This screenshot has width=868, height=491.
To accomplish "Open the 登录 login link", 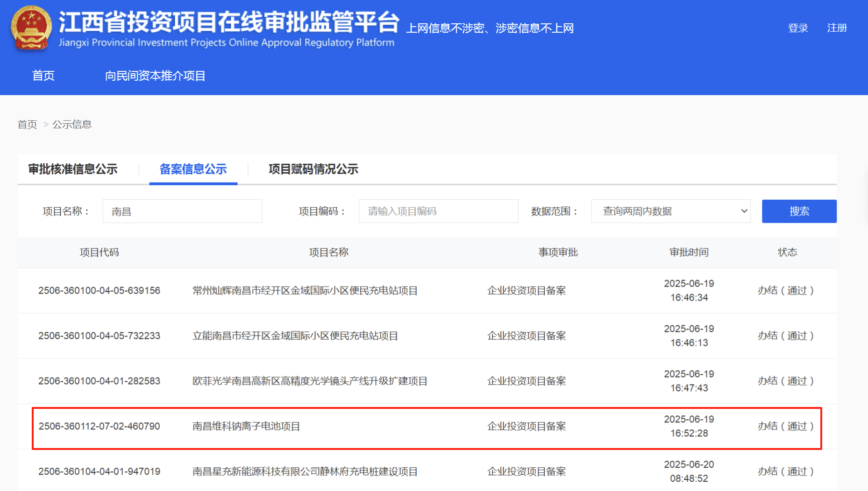I will click(798, 28).
